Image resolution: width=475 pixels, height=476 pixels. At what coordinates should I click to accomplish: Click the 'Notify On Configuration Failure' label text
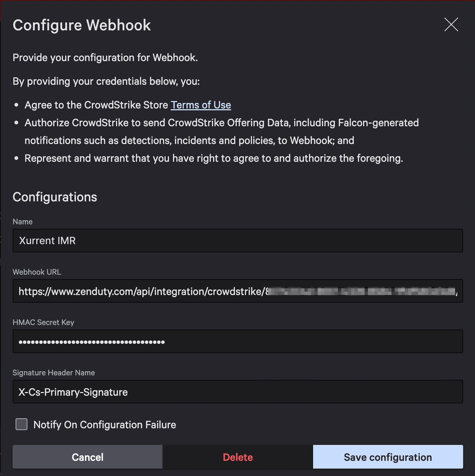104,425
